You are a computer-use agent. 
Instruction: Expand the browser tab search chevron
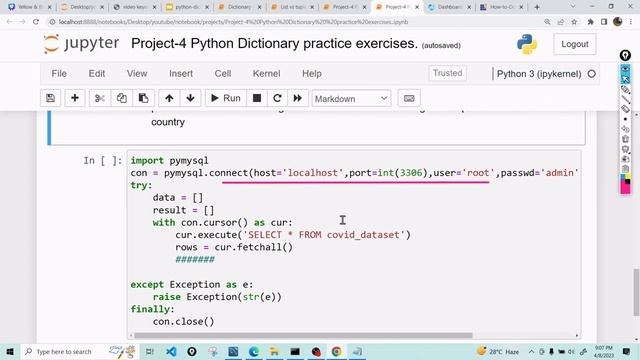(x=573, y=7)
